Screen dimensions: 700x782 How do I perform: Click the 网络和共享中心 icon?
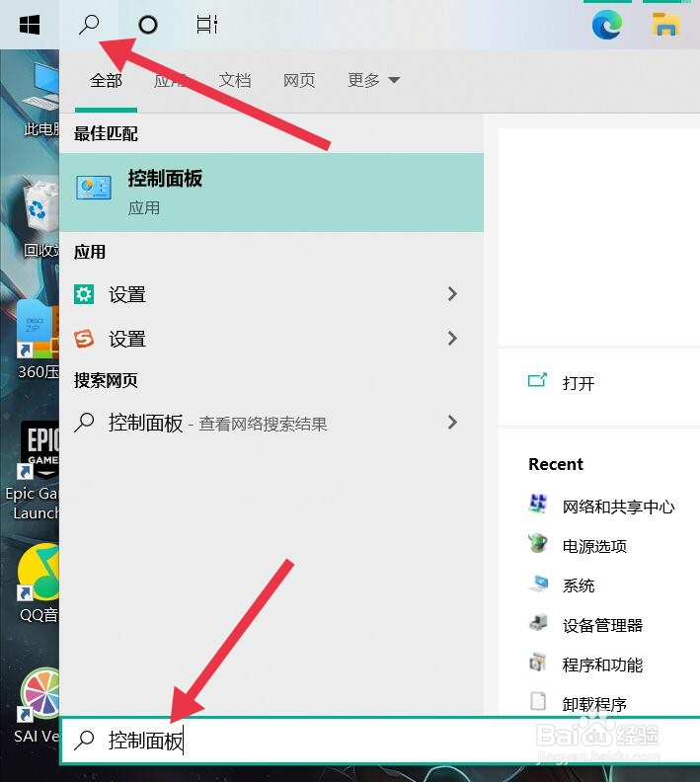[x=538, y=504]
